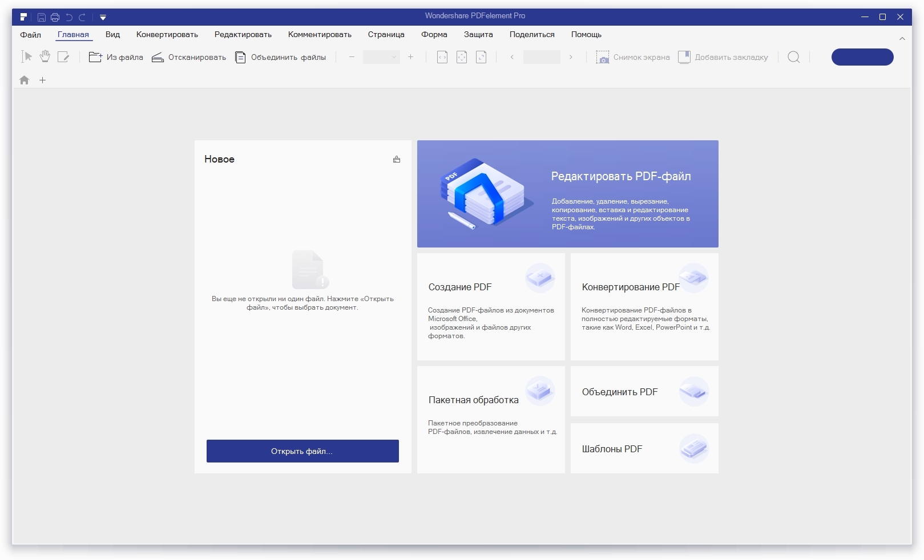Viewport: 924px width, 560px height.
Task: Open the Шаблоны PDF card
Action: [x=644, y=448]
